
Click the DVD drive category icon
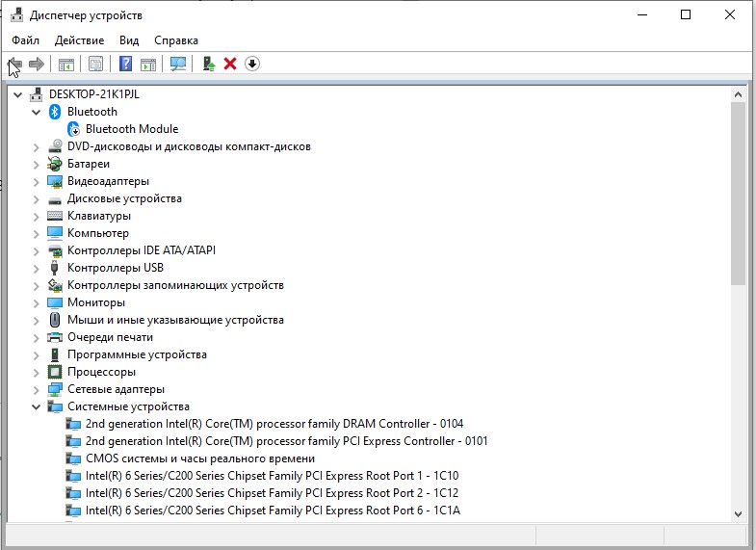[55, 146]
